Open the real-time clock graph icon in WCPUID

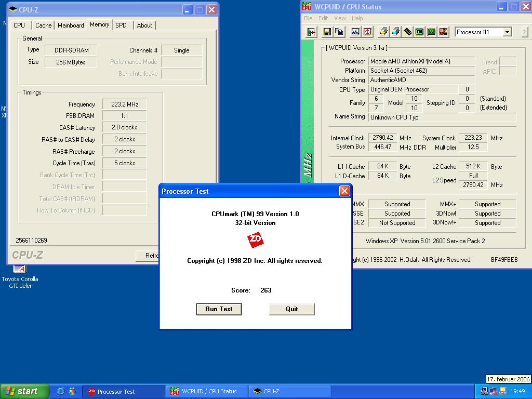pos(355,32)
